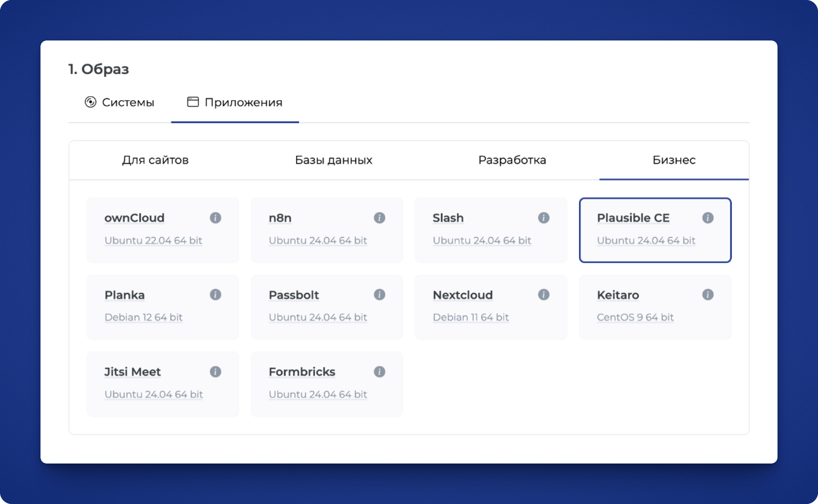Show Passbolt information icon

380,295
